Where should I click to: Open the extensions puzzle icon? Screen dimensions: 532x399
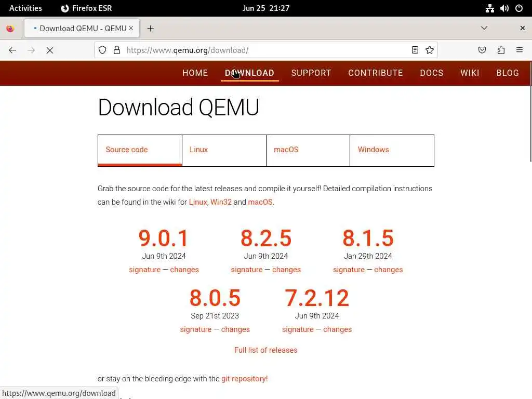coord(501,50)
